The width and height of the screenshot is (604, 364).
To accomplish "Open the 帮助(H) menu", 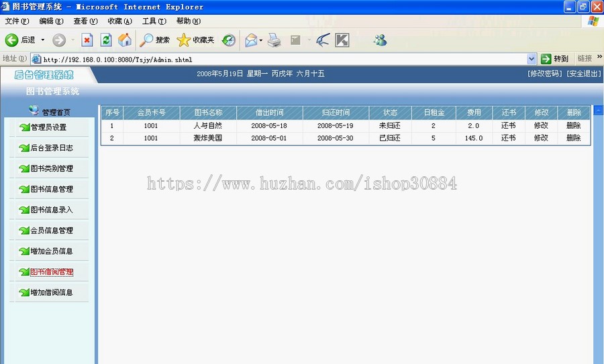I will pyautogui.click(x=189, y=21).
